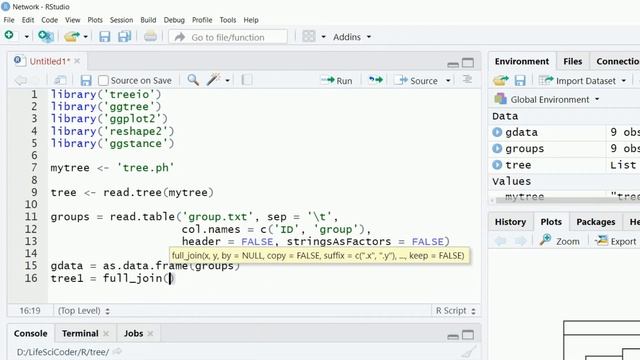Open the Session menu
The height and width of the screenshot is (360, 640).
[x=121, y=20]
